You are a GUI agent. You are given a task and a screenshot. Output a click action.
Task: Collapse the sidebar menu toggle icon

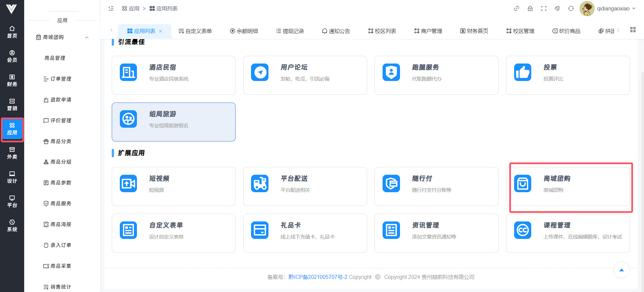pos(111,9)
